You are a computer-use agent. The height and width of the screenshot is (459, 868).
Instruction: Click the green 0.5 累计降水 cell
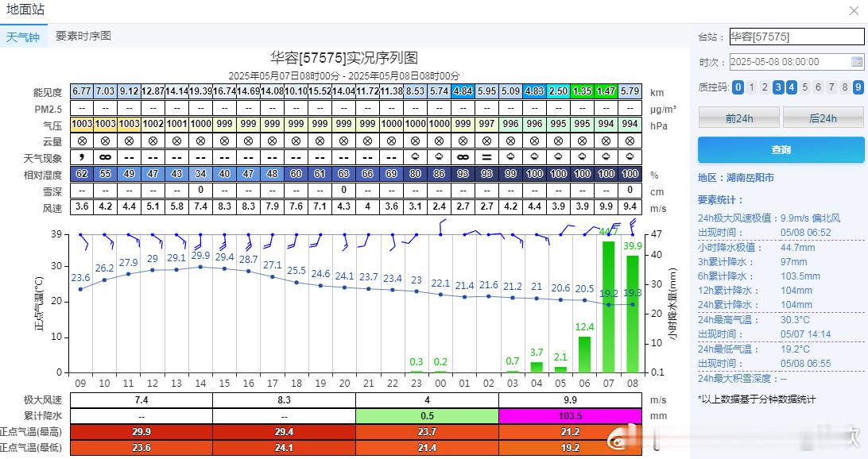pyautogui.click(x=427, y=416)
